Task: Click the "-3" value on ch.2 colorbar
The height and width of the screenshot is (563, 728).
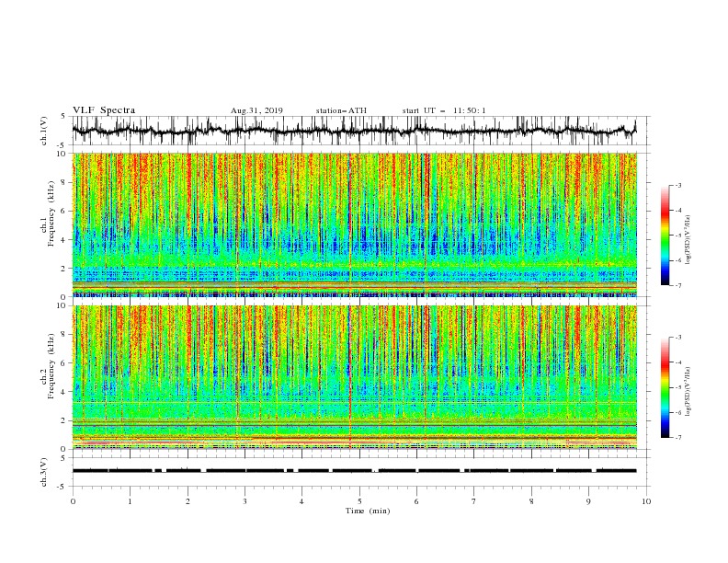Action: point(678,338)
